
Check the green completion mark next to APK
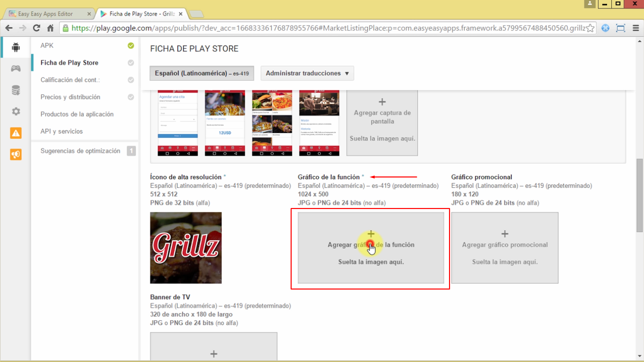pos(131,46)
